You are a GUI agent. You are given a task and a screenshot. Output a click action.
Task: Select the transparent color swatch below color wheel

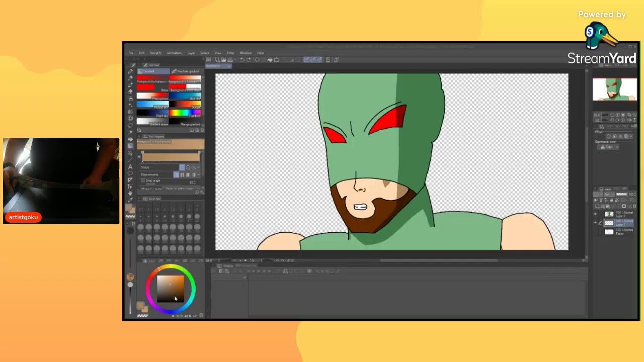tap(142, 316)
